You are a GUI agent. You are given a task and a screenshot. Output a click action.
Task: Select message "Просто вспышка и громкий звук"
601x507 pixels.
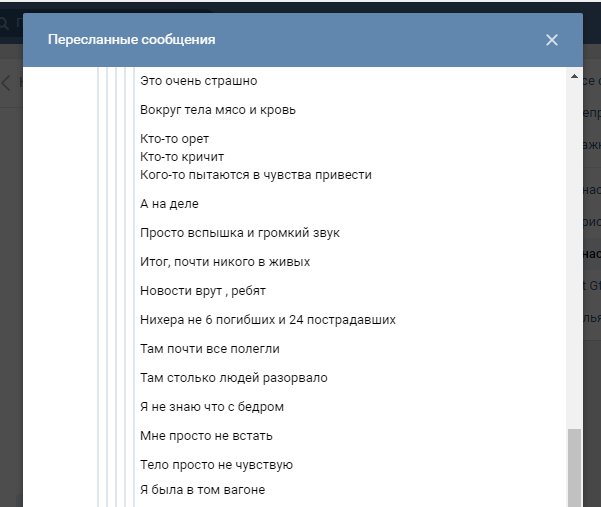coord(240,233)
